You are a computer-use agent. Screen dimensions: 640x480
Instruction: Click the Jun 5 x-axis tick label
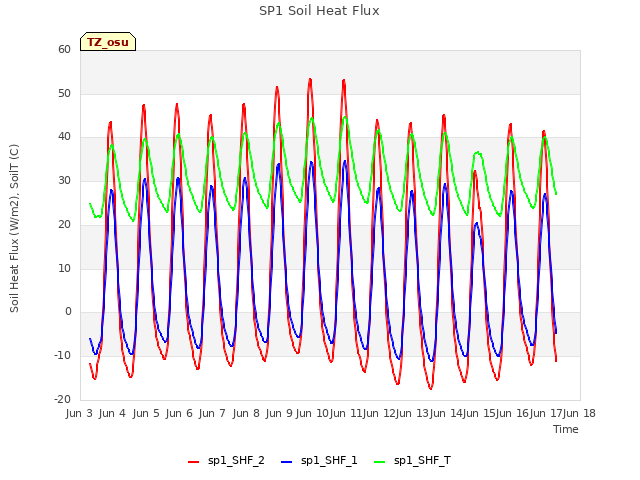pyautogui.click(x=146, y=413)
